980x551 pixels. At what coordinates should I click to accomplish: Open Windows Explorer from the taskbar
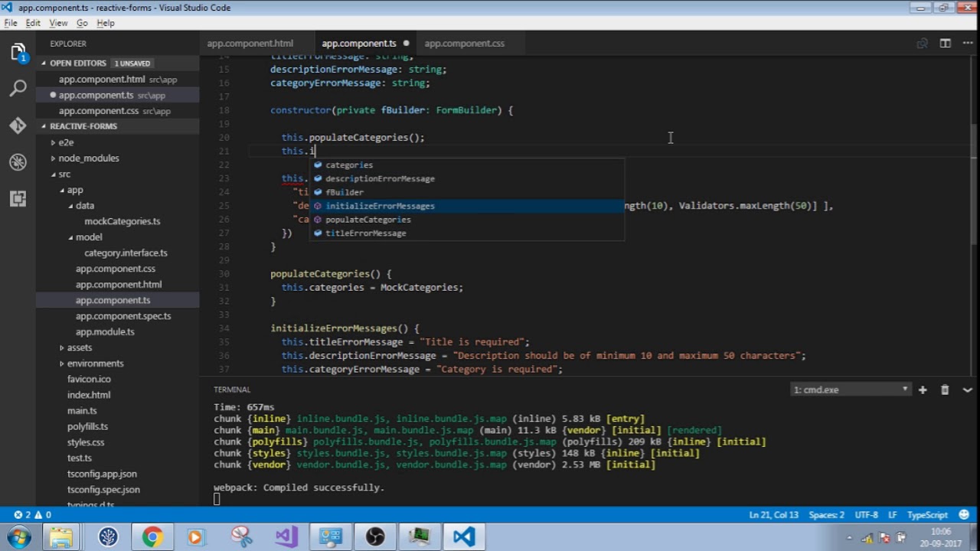click(61, 537)
